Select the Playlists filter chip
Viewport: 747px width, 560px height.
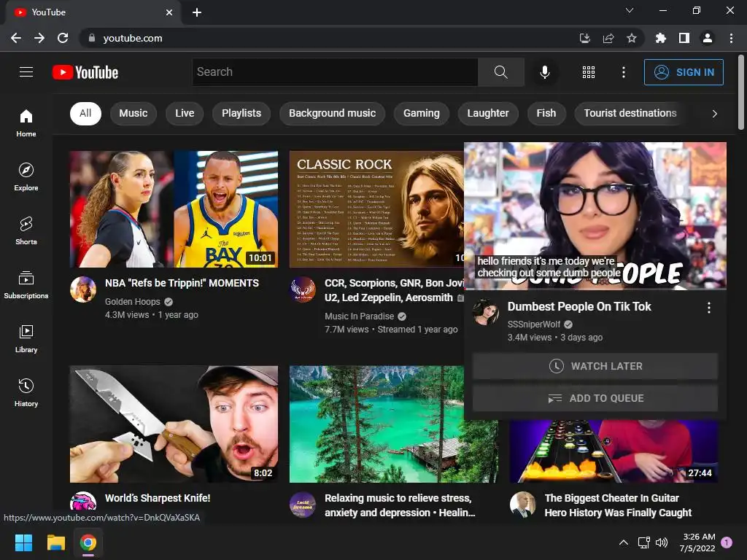[x=241, y=113]
